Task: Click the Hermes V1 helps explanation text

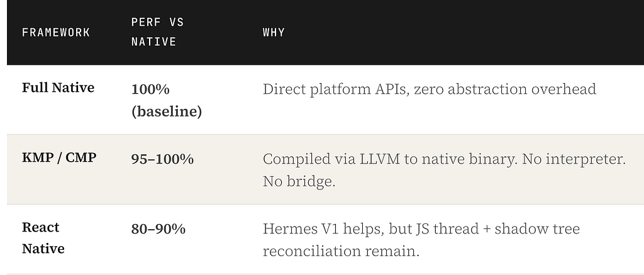Action: tap(421, 240)
